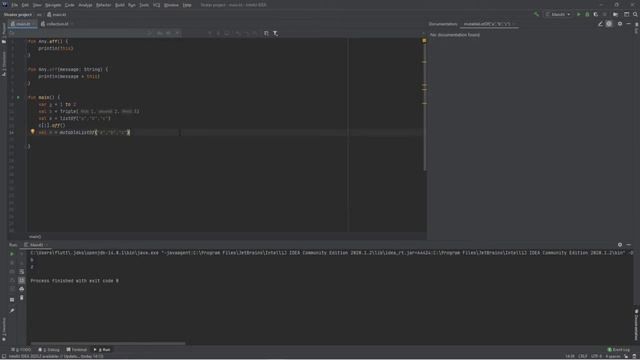This screenshot has height=360, width=640.
Task: Open the Code menu
Action: (x=70, y=5)
